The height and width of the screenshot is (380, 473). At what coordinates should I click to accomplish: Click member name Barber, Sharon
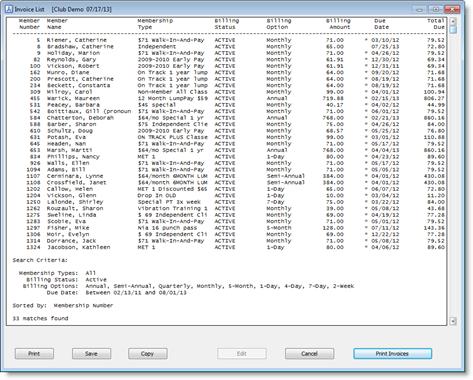click(x=71, y=124)
